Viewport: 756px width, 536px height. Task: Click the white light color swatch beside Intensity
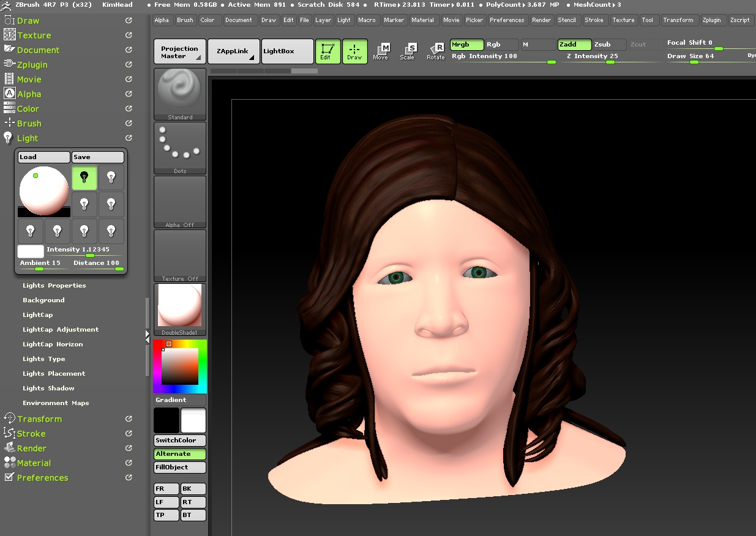click(x=31, y=251)
